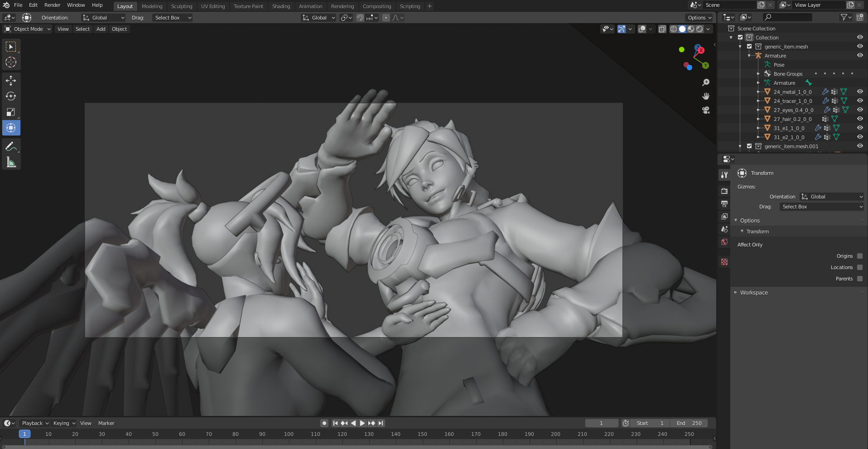Open the File menu
The height and width of the screenshot is (449, 868).
click(x=18, y=5)
